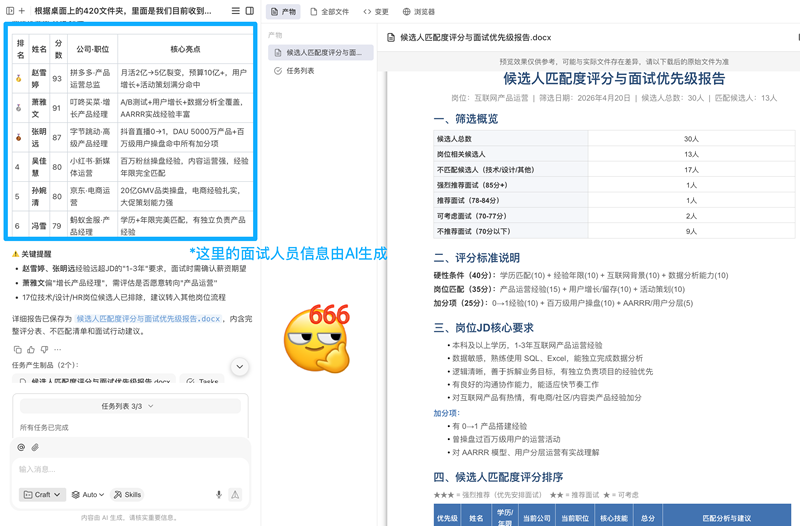Click the microphone voice input icon
Image resolution: width=800 pixels, height=526 pixels.
(219, 495)
